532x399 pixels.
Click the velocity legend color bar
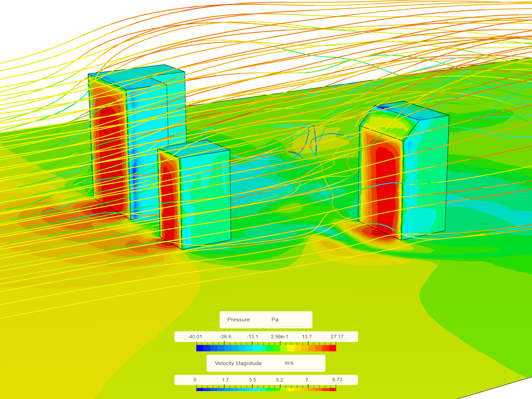click(x=266, y=389)
